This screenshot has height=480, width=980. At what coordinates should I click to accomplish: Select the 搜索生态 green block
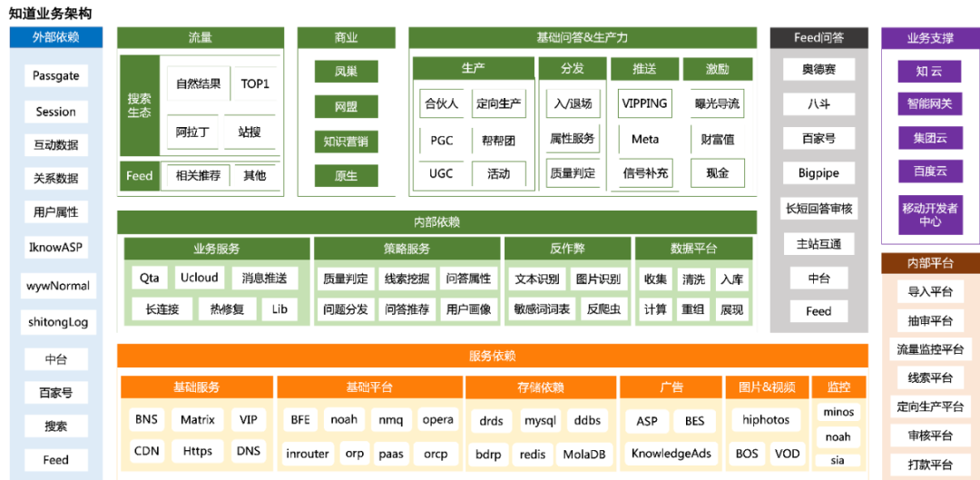click(x=140, y=105)
